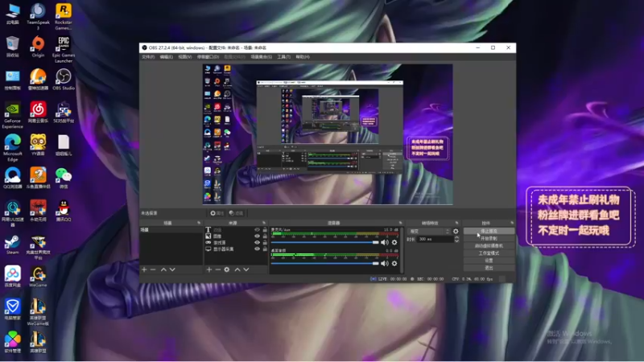Viewport: 644px width, 362px height.
Task: Add a new source with the plus icon
Action: 209,269
